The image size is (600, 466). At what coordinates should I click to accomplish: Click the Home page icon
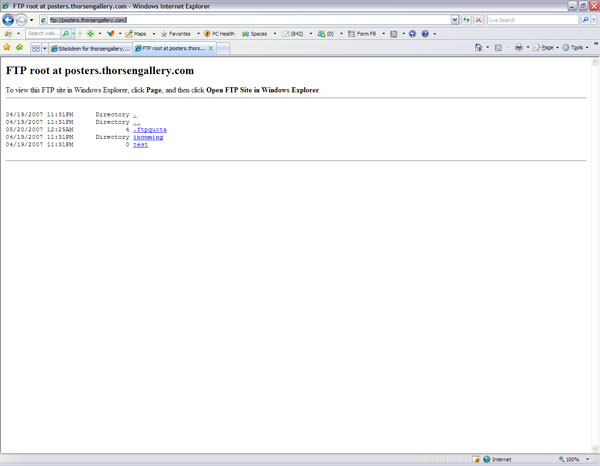click(x=479, y=47)
